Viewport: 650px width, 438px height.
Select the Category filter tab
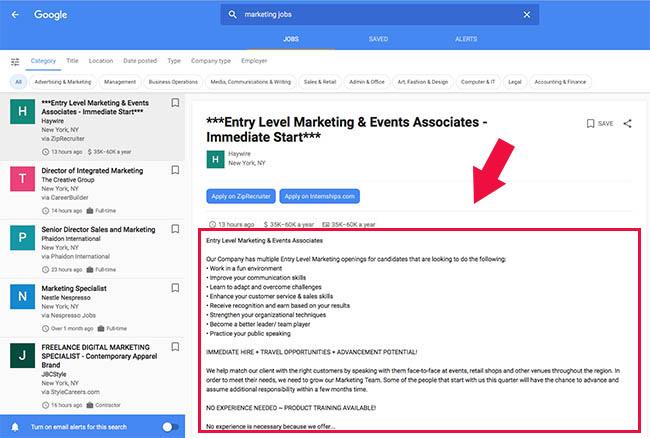pyautogui.click(x=43, y=61)
